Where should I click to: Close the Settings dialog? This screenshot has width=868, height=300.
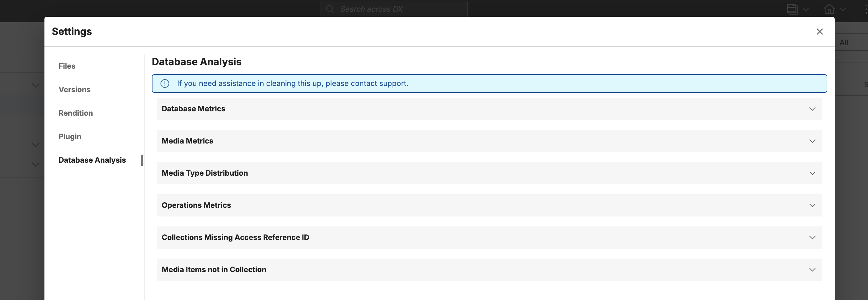click(x=820, y=31)
